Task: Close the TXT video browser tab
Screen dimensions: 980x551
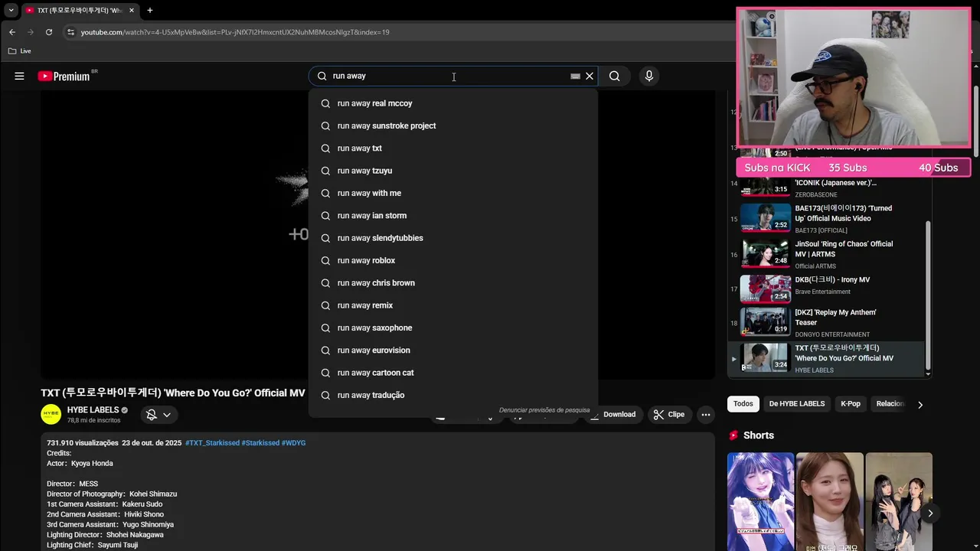Action: [132, 10]
